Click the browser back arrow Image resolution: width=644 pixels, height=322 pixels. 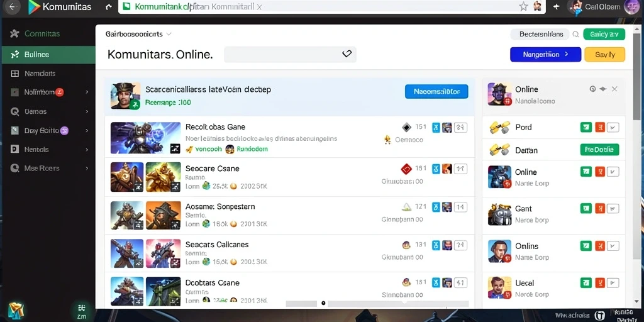coord(11,6)
